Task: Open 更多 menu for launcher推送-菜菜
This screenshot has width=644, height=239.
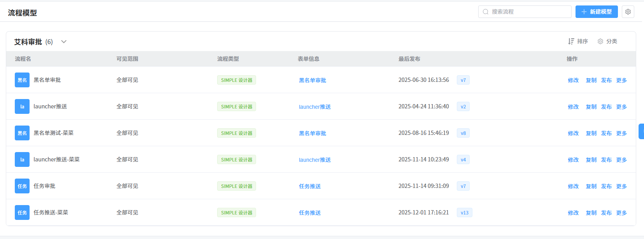Action: (x=621, y=160)
